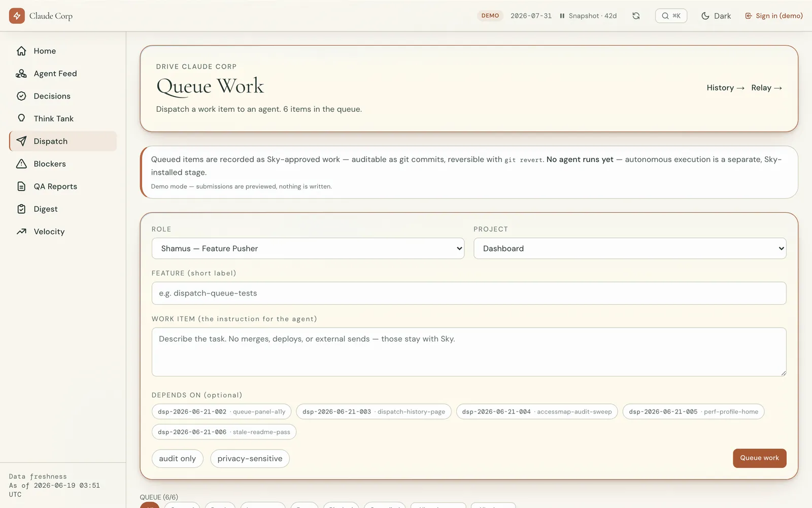Click the Claude Corp lightning logo icon
Screen dimensions: 812x508
[17, 16]
